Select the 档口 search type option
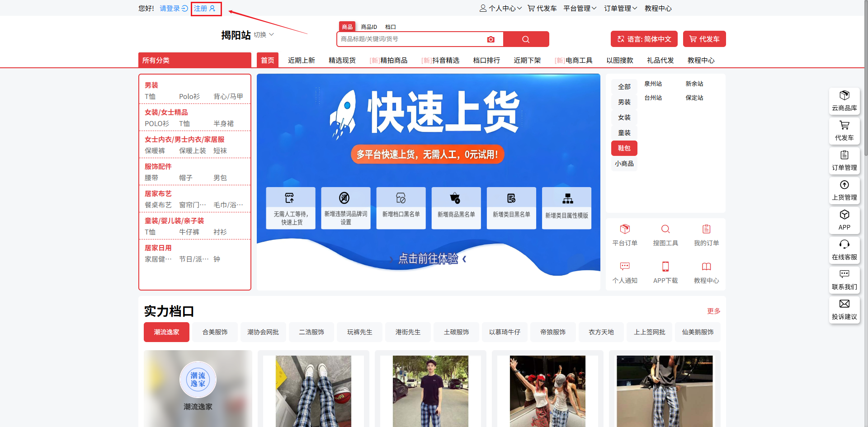 pos(391,27)
